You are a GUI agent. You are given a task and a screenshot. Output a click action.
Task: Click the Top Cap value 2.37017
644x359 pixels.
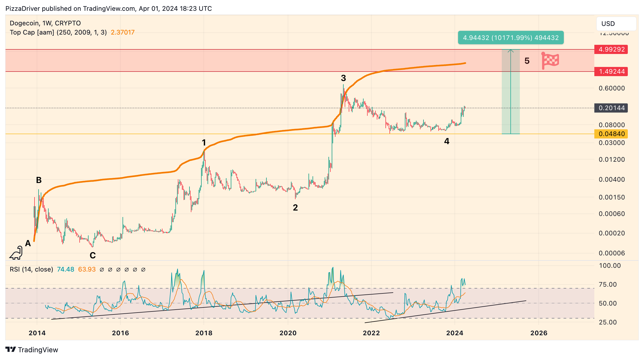pyautogui.click(x=123, y=32)
